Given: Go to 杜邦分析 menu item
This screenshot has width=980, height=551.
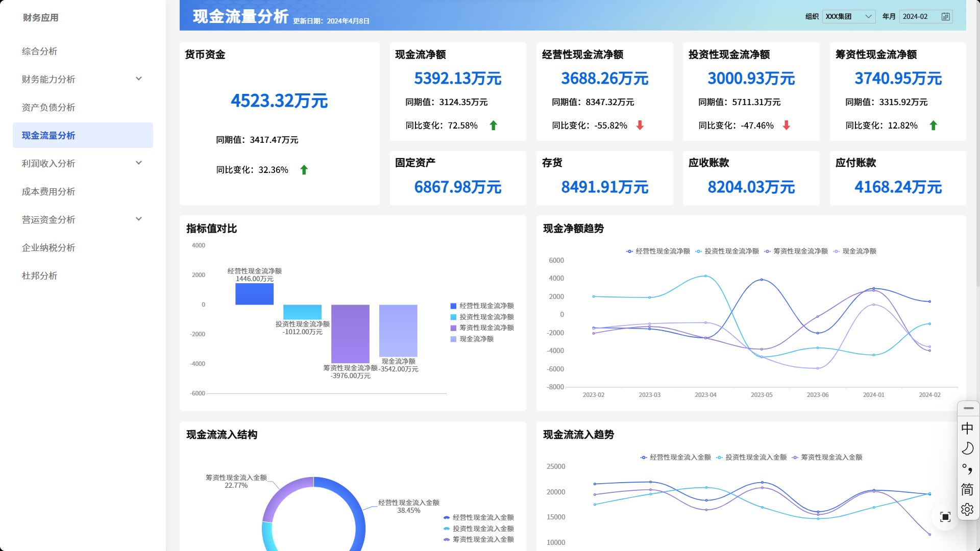Looking at the screenshot, I should [40, 275].
